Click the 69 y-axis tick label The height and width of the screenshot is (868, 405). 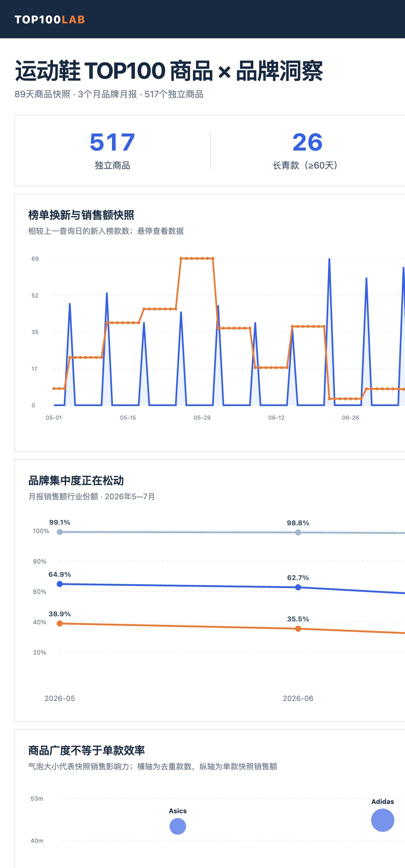35,259
